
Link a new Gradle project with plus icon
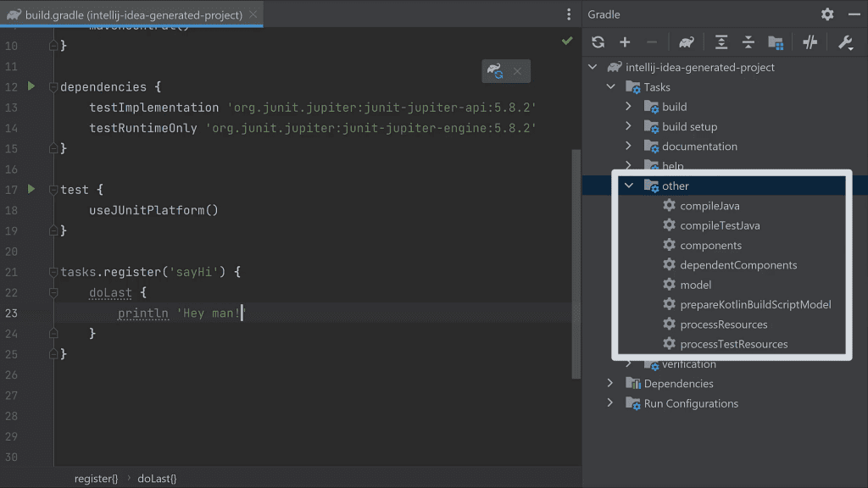pyautogui.click(x=625, y=42)
